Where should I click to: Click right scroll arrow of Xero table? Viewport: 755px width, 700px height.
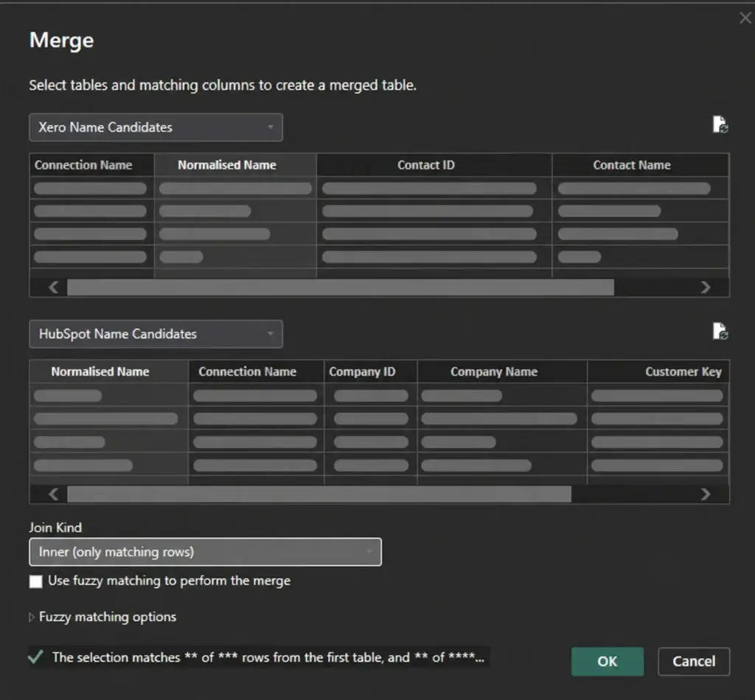[706, 287]
